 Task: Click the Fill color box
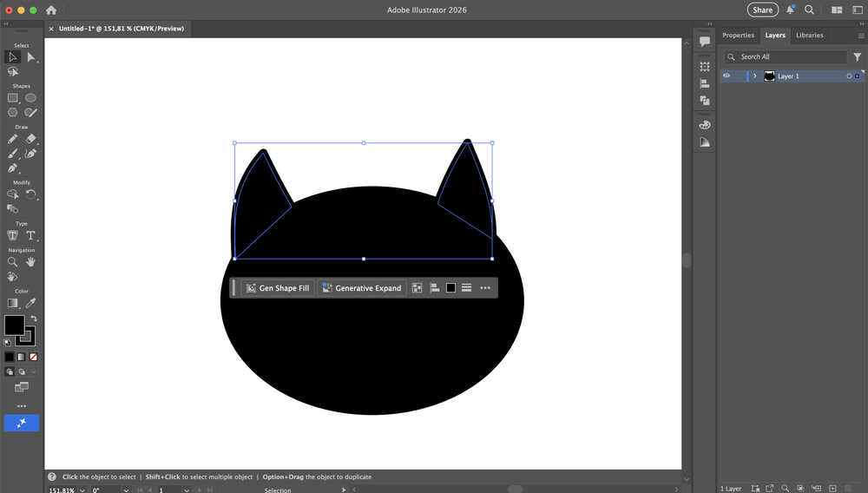[x=15, y=325]
